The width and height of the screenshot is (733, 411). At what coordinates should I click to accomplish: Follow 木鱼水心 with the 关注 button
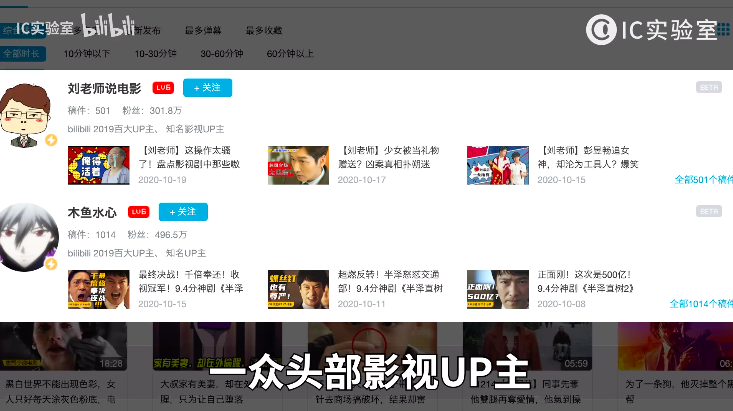click(x=183, y=212)
